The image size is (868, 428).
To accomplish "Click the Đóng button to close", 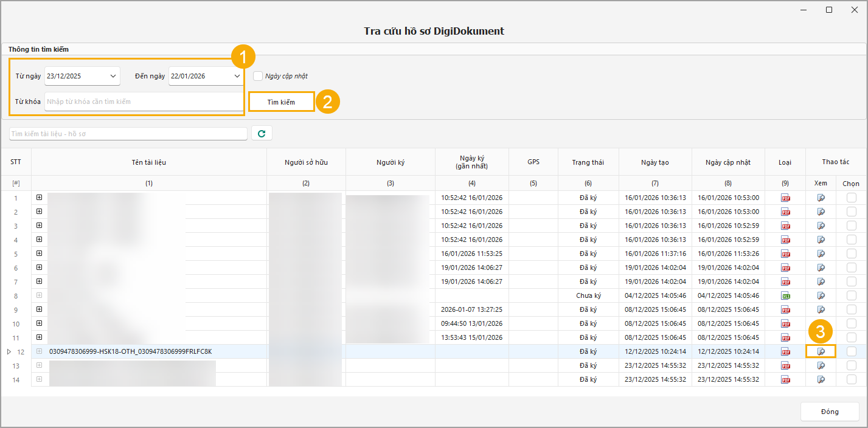I will (830, 412).
